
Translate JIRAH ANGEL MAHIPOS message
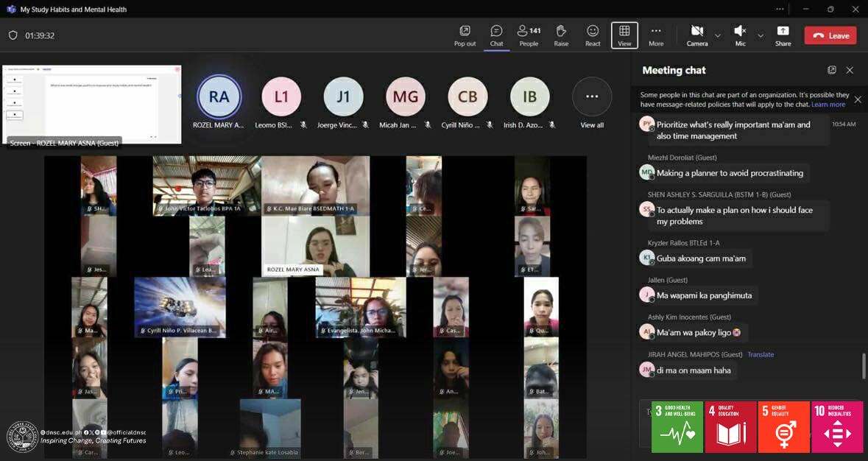pyautogui.click(x=761, y=354)
